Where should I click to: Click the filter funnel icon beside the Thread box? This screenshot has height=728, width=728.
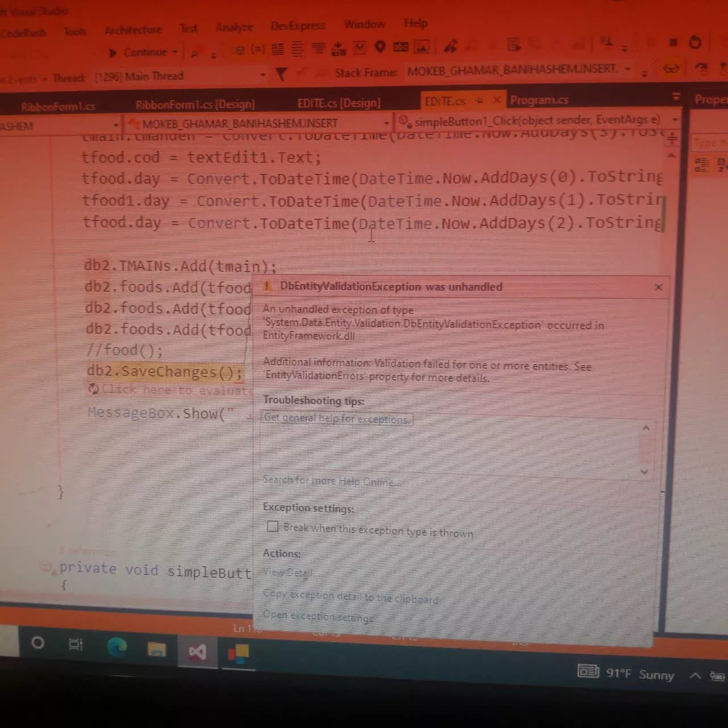(282, 74)
